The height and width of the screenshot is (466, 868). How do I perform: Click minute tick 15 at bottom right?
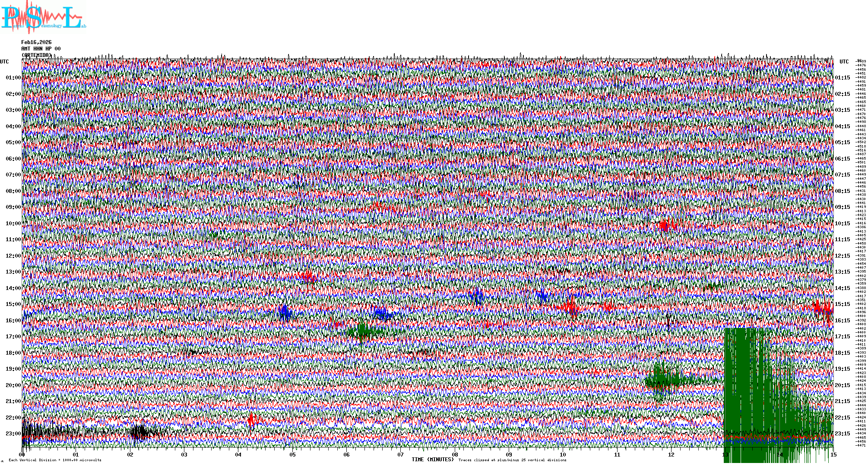pyautogui.click(x=833, y=455)
